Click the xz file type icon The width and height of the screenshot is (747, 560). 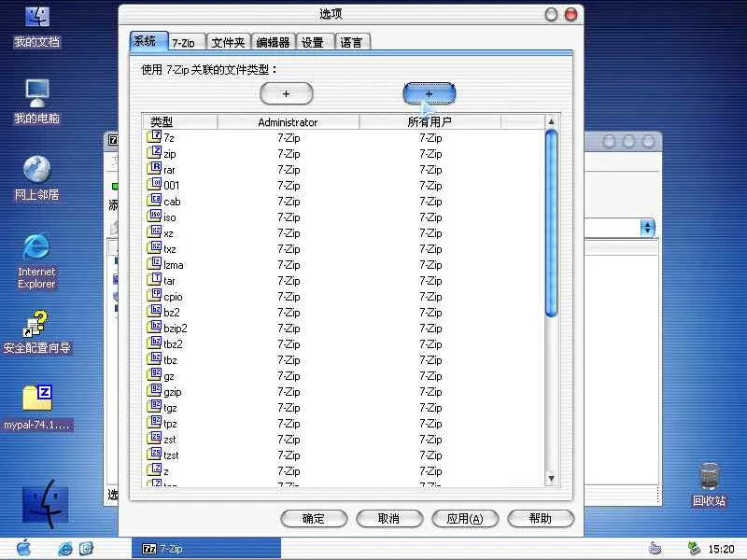pos(154,231)
